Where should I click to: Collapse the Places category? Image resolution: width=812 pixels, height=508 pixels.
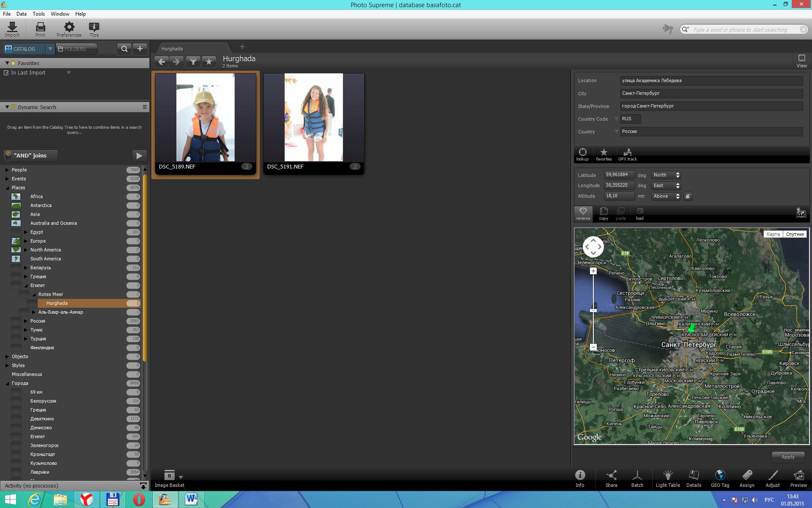(7, 188)
